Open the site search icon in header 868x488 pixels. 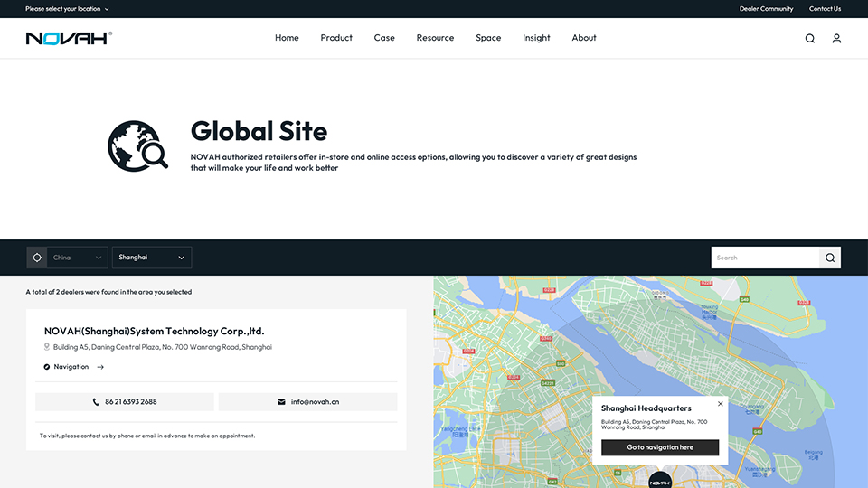pos(810,38)
